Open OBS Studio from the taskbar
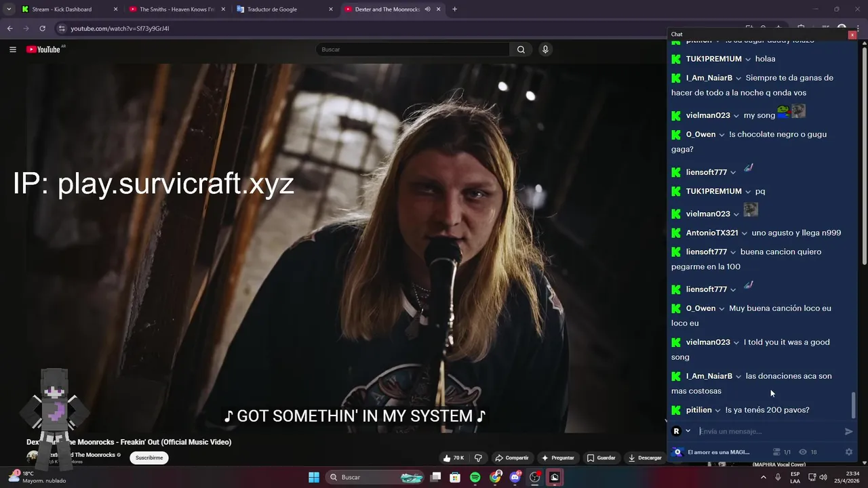Viewport: 868px width, 488px height. (535, 477)
